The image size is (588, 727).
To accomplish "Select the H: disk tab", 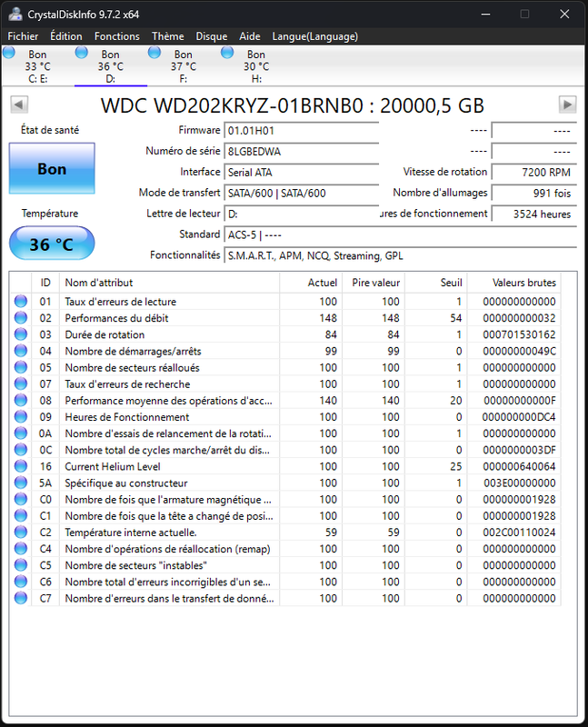I will [x=256, y=66].
